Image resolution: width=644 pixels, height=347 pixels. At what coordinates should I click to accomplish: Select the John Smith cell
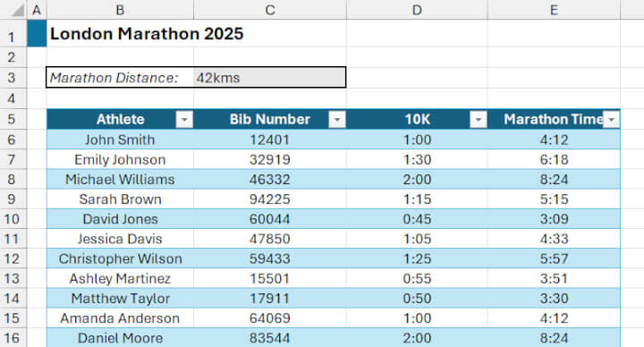click(x=120, y=140)
